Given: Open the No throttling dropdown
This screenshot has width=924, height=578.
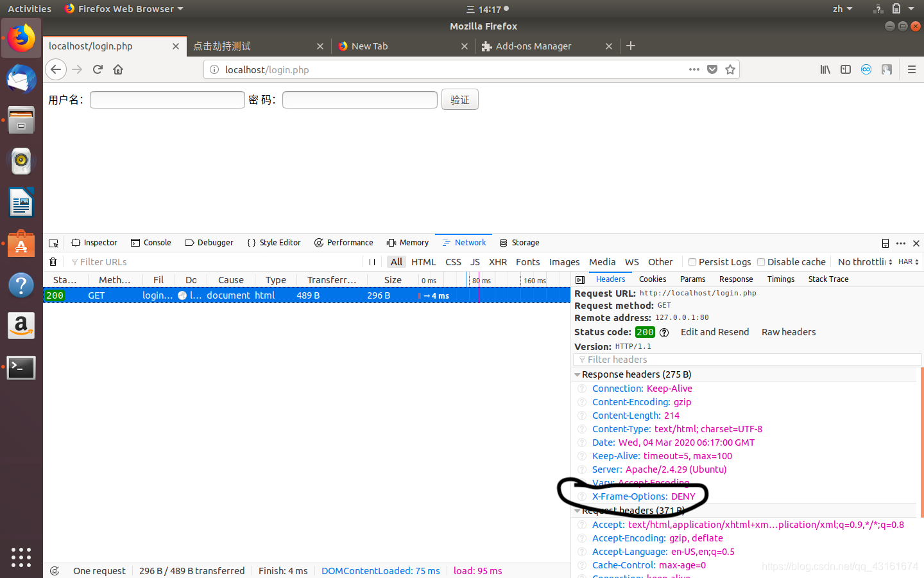Looking at the screenshot, I should [x=865, y=262].
